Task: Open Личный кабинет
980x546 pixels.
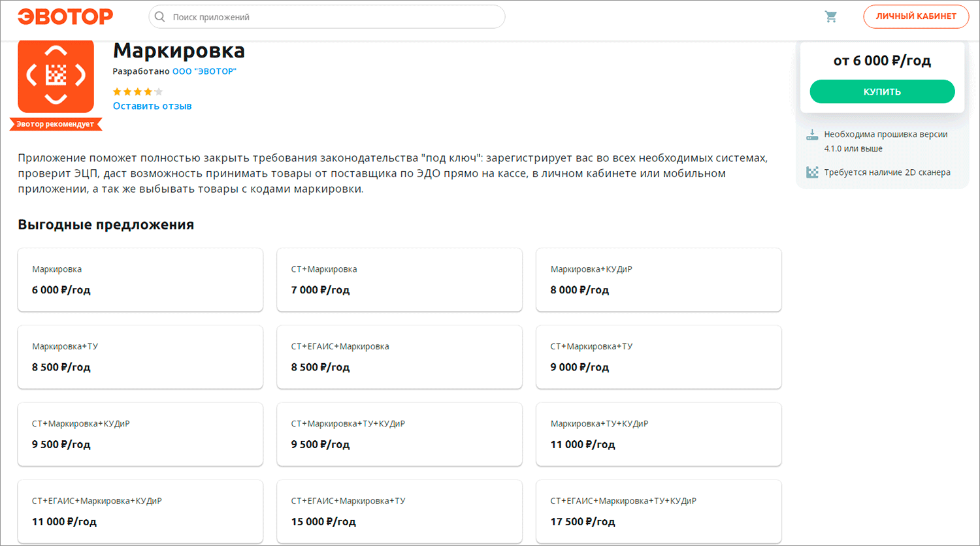Action: 916,16
